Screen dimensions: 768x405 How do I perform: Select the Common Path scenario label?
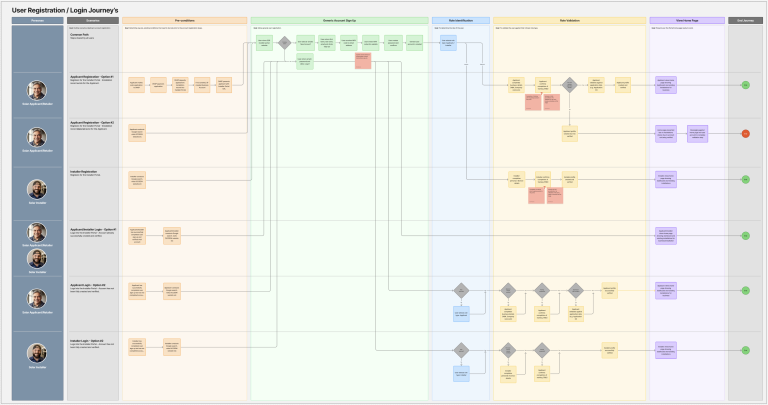tap(79, 35)
